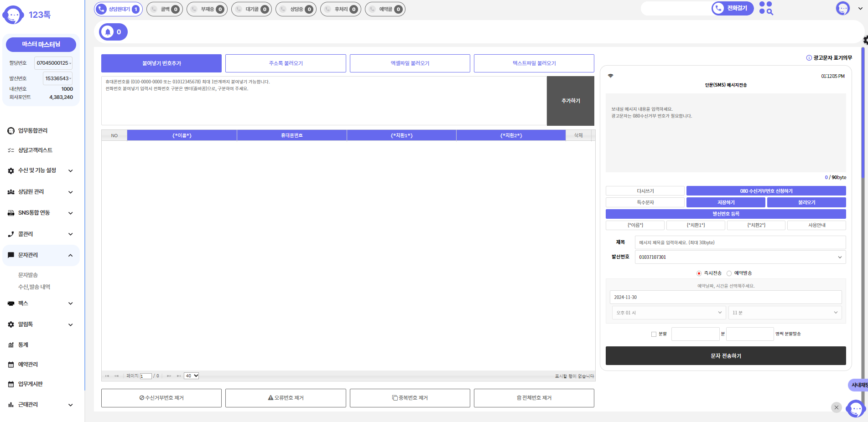Image resolution: width=868 pixels, height=422 pixels.
Task: Click the notification bell icon
Action: point(108,32)
